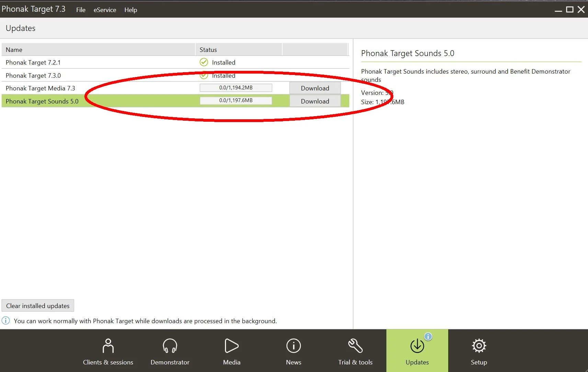Open the eService menu
This screenshot has height=372, width=588.
pyautogui.click(x=105, y=10)
